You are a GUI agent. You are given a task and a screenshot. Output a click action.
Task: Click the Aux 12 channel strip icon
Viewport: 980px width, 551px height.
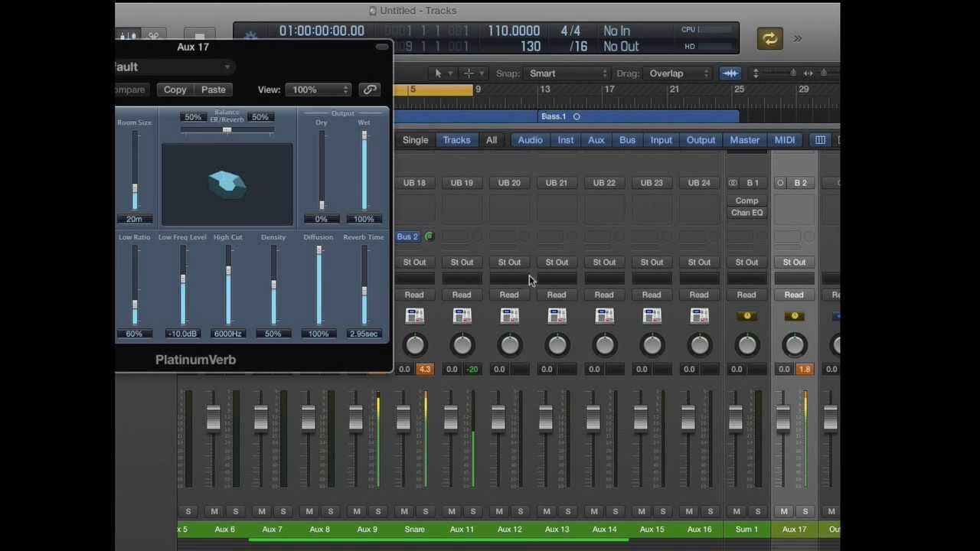pyautogui.click(x=509, y=316)
